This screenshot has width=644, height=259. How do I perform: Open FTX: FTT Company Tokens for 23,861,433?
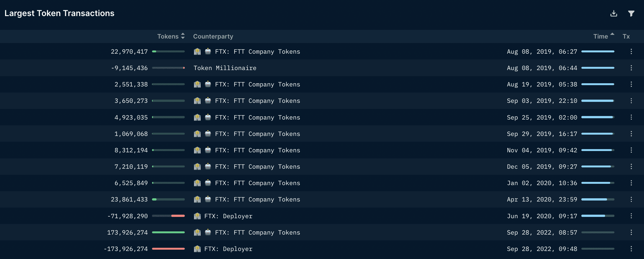pos(258,199)
